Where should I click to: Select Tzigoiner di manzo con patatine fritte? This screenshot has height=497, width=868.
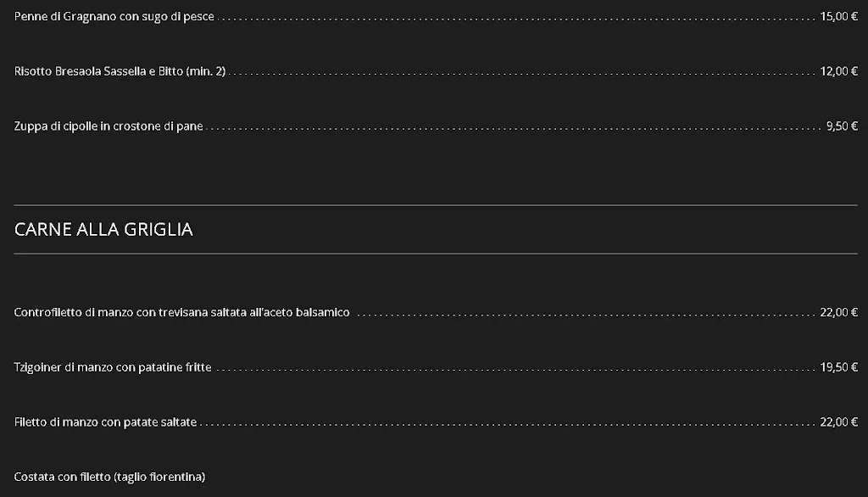(x=113, y=367)
